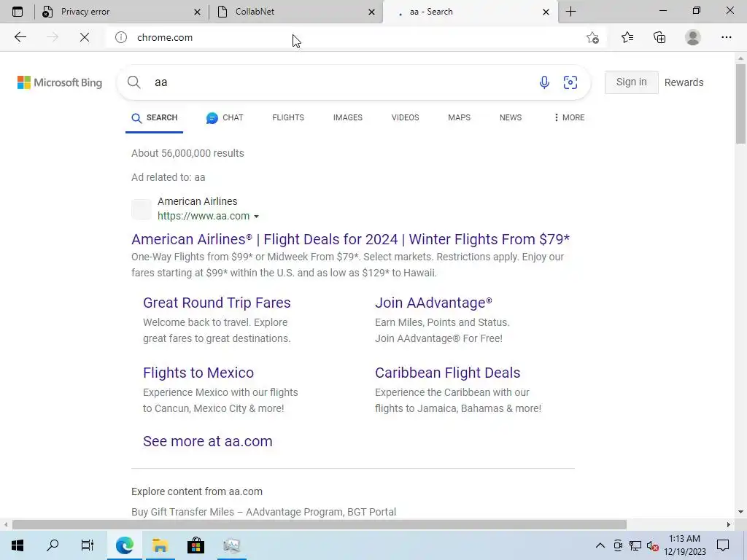Open Flights to Mexico link
This screenshot has width=747, height=560.
198,373
